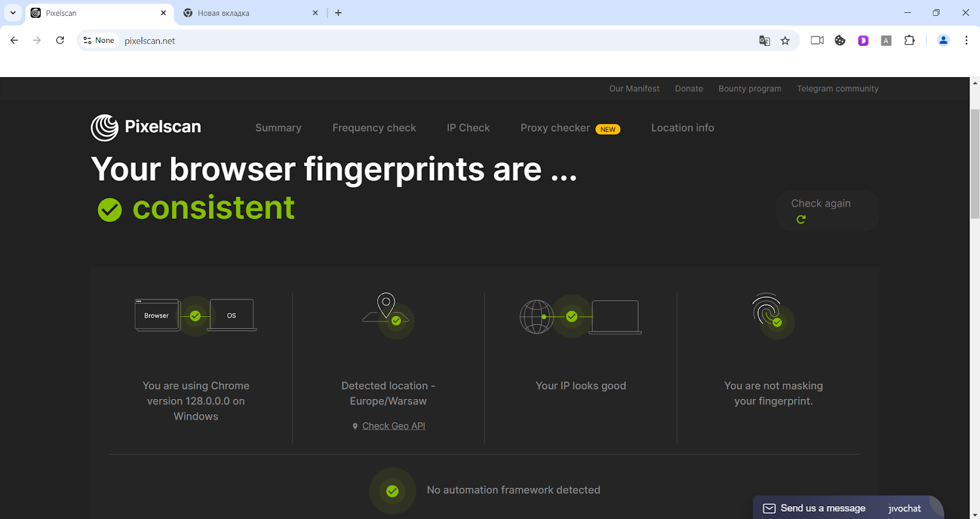Open 'IP Check' menu item
The width and height of the screenshot is (980, 519).
coord(468,128)
